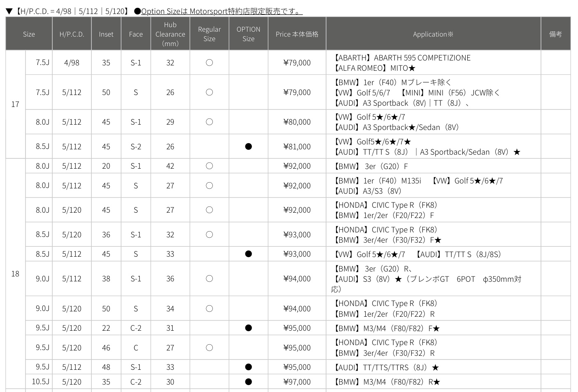Click the inset "48" cell

(106, 367)
